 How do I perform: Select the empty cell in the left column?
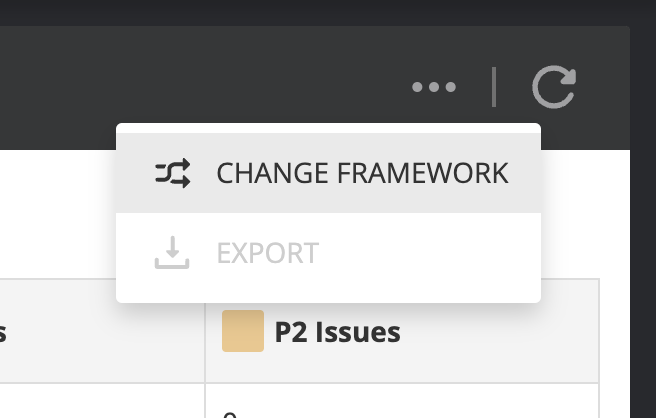pos(100,400)
